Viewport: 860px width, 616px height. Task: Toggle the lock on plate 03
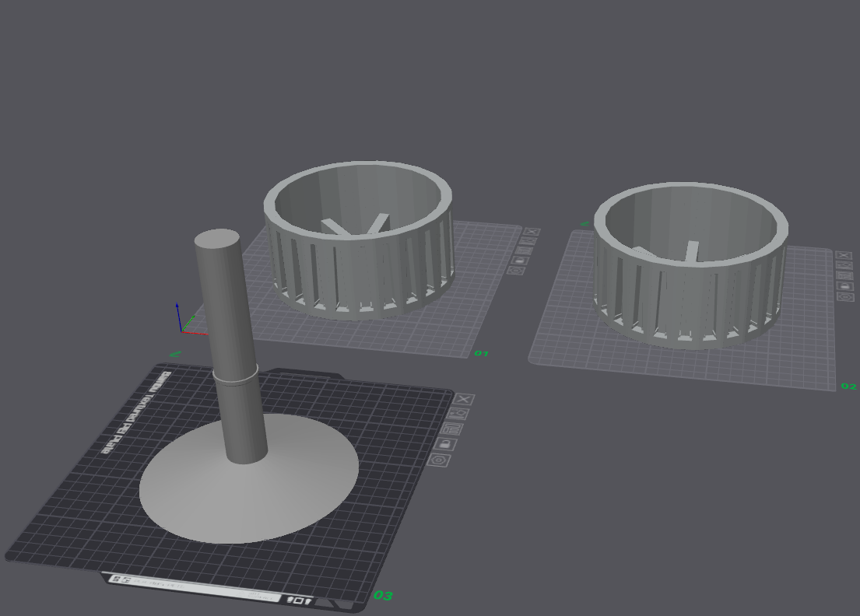point(445,443)
